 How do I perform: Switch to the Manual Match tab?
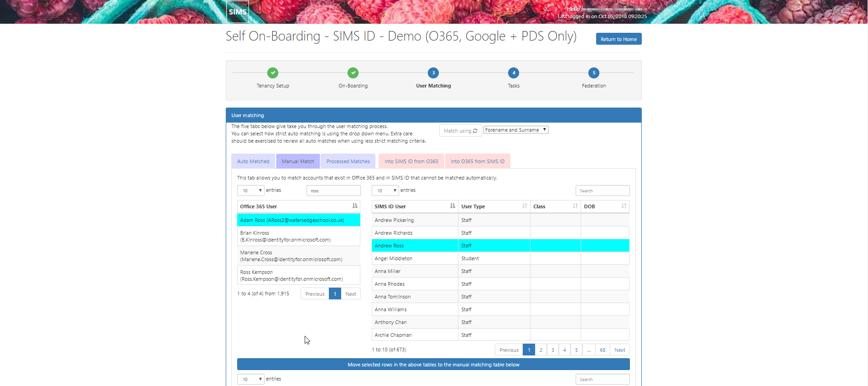[x=298, y=161]
